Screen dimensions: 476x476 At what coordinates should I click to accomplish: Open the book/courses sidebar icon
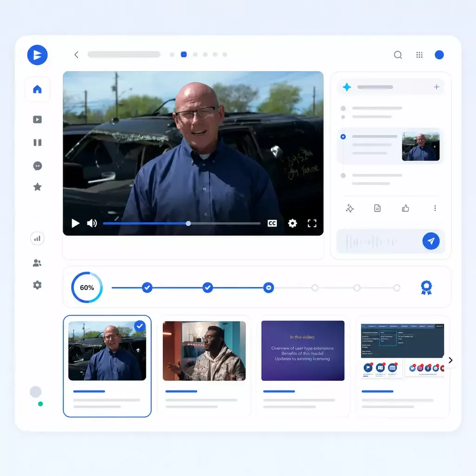pyautogui.click(x=37, y=142)
